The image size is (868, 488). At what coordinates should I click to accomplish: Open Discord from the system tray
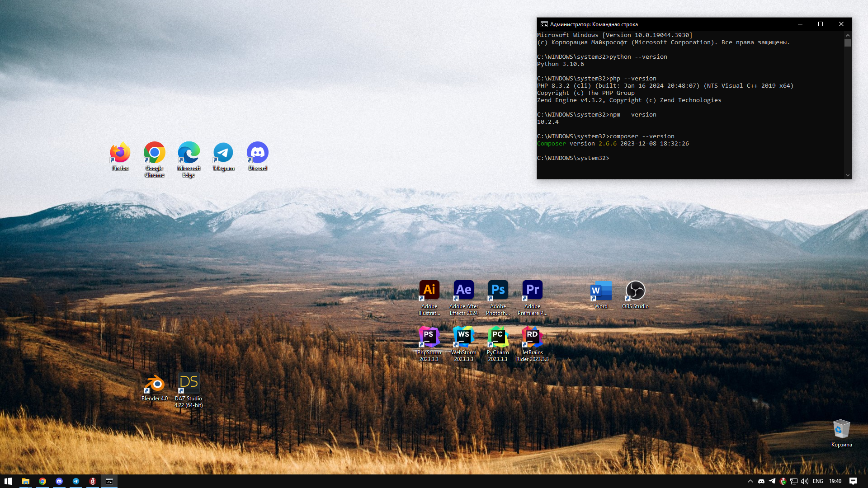click(x=761, y=481)
